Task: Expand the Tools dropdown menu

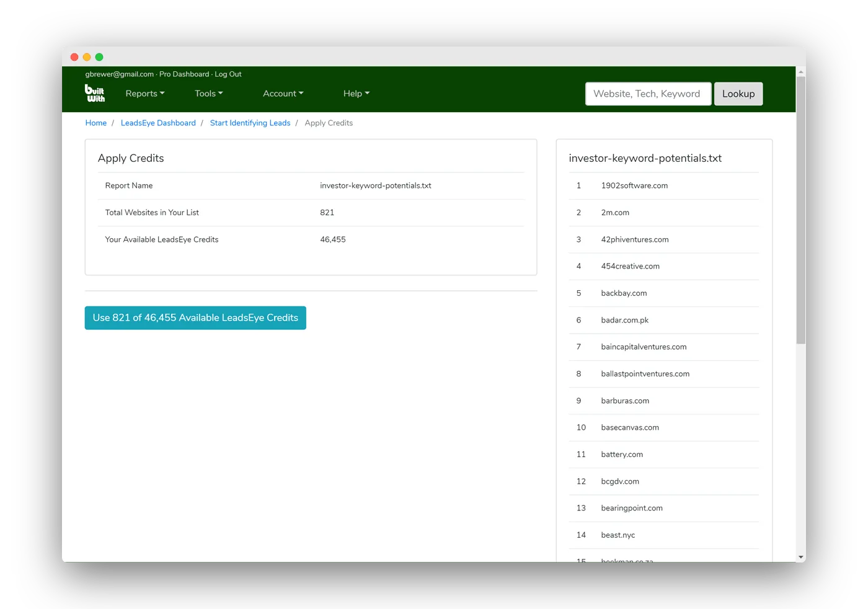Action: [208, 94]
